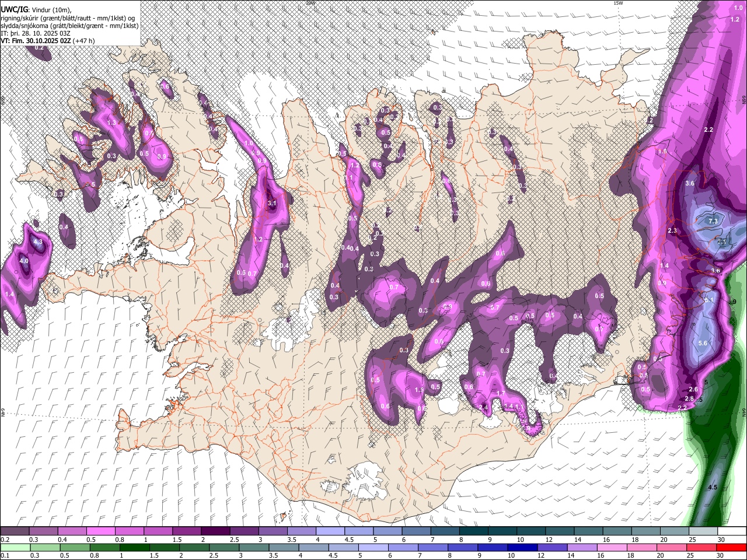Select the "rigning/skúrir" legend description line
This screenshot has height=560, width=747.
(x=68, y=17)
